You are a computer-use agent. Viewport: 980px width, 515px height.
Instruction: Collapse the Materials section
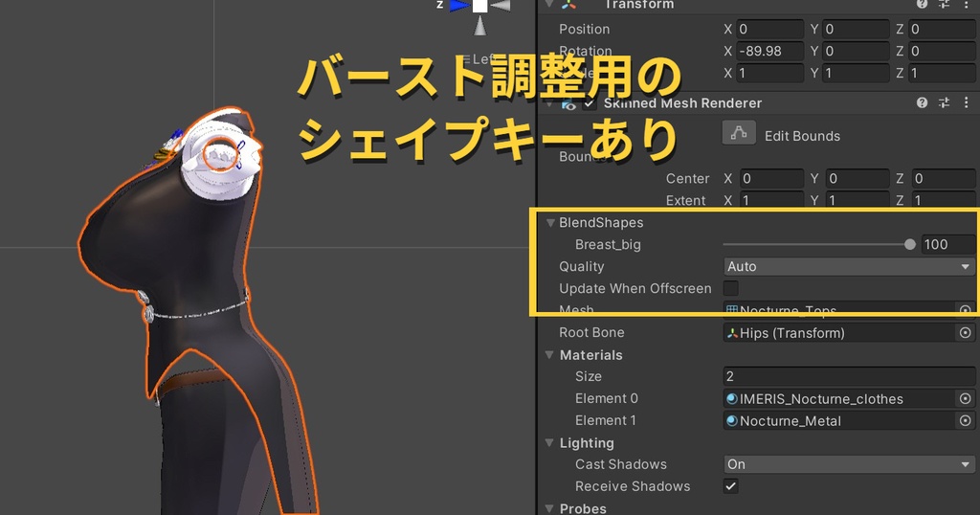(550, 355)
